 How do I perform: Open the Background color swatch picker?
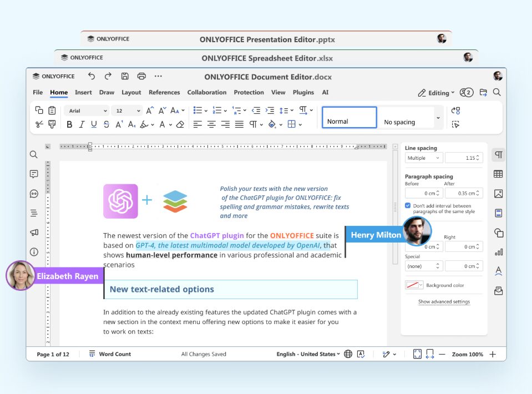(x=414, y=285)
